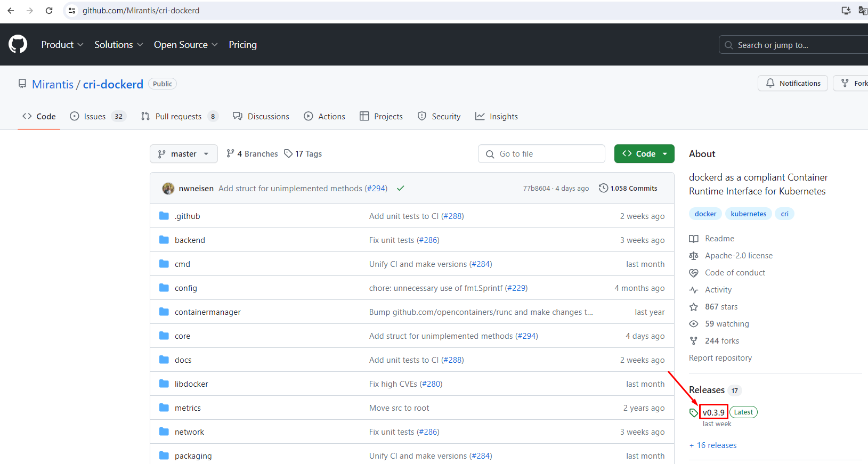Open the Code of conduct link
Image resolution: width=868 pixels, height=464 pixels.
[735, 273]
